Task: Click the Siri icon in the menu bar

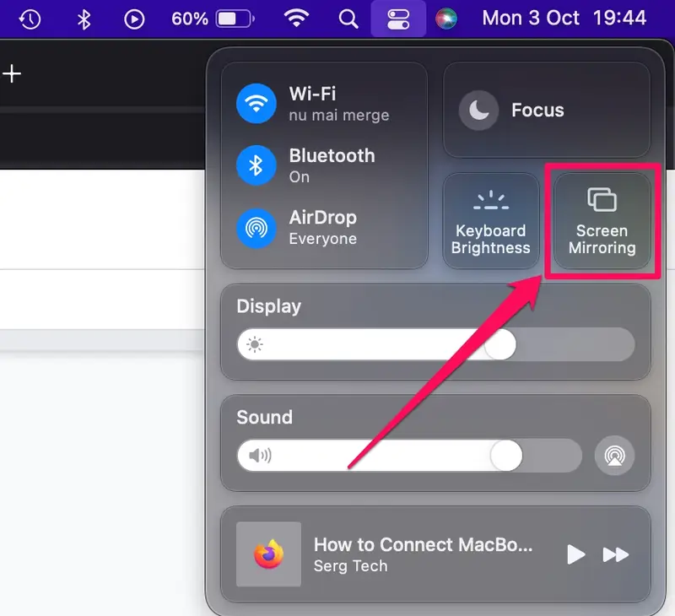Action: (x=446, y=17)
